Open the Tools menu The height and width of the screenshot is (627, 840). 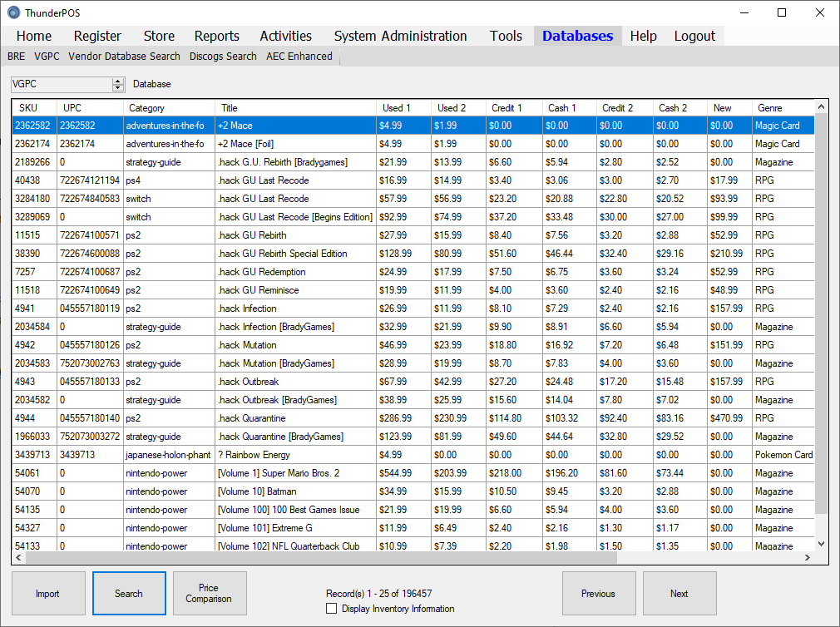(506, 36)
